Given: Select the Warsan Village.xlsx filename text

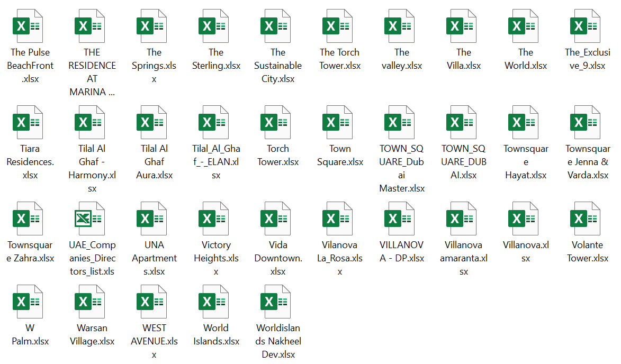Looking at the screenshot, I should (x=92, y=334).
